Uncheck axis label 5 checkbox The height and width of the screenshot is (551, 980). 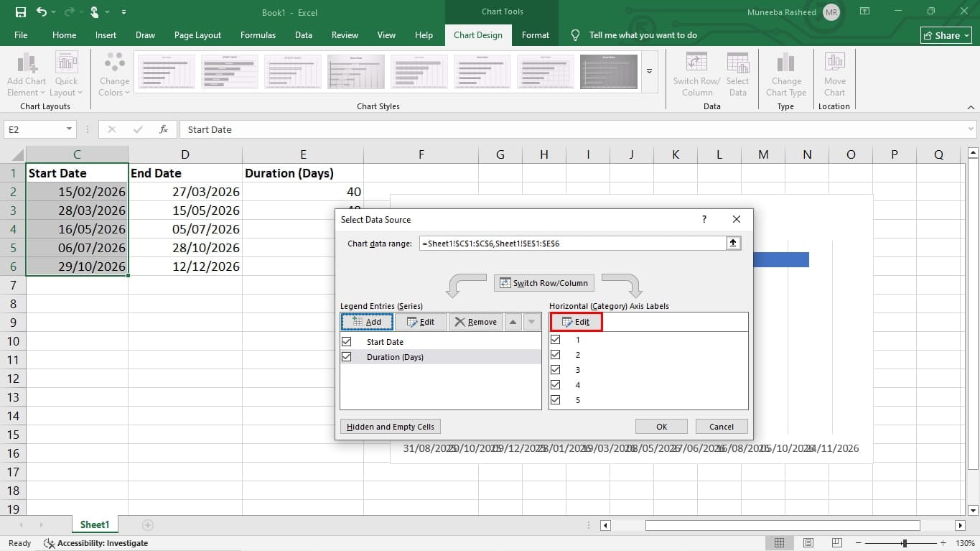click(555, 400)
